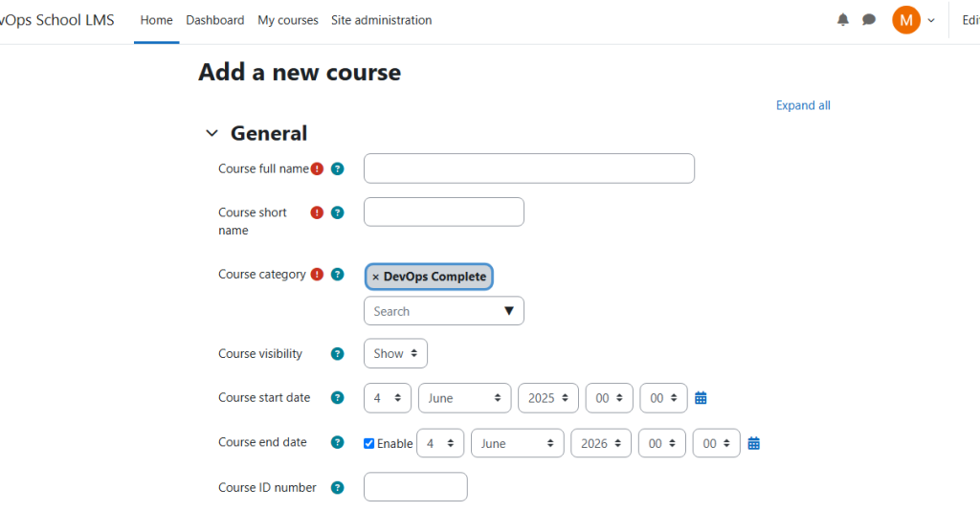Open calendar picker for Course start date

point(701,398)
